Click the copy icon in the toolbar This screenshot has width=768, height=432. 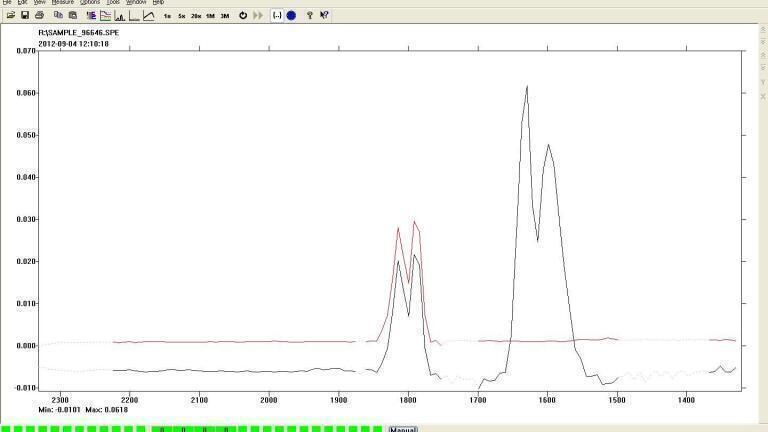pyautogui.click(x=58, y=16)
